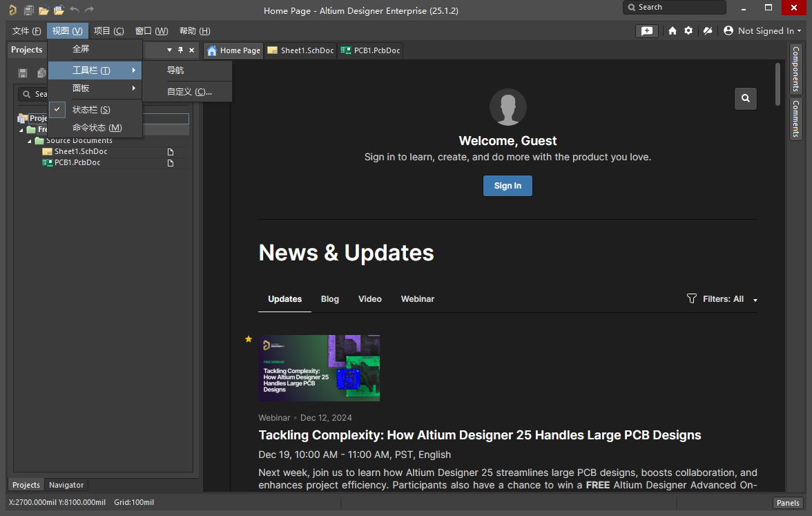Expand the 工具栏 (T) submenu arrow

[134, 70]
